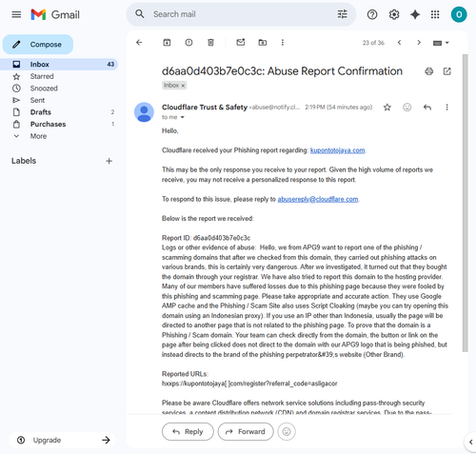Go to newer email arrow
Screen dimensions: 476x454
[x=400, y=43]
